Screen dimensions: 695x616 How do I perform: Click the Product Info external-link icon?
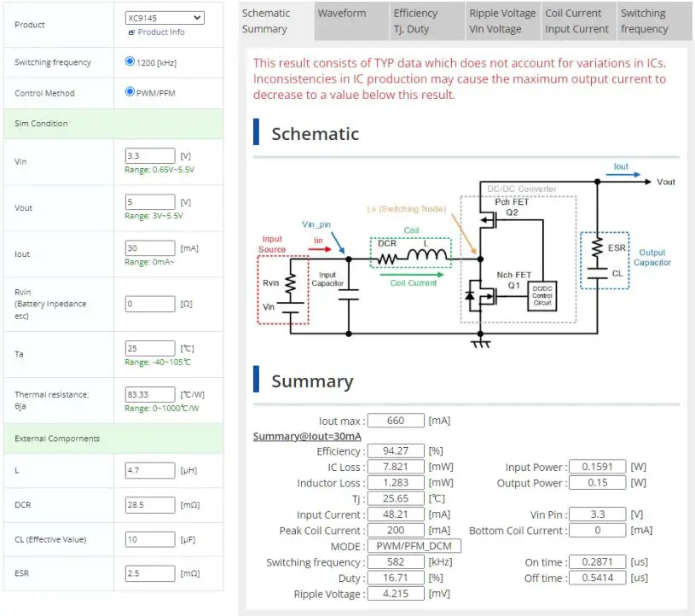tap(131, 32)
